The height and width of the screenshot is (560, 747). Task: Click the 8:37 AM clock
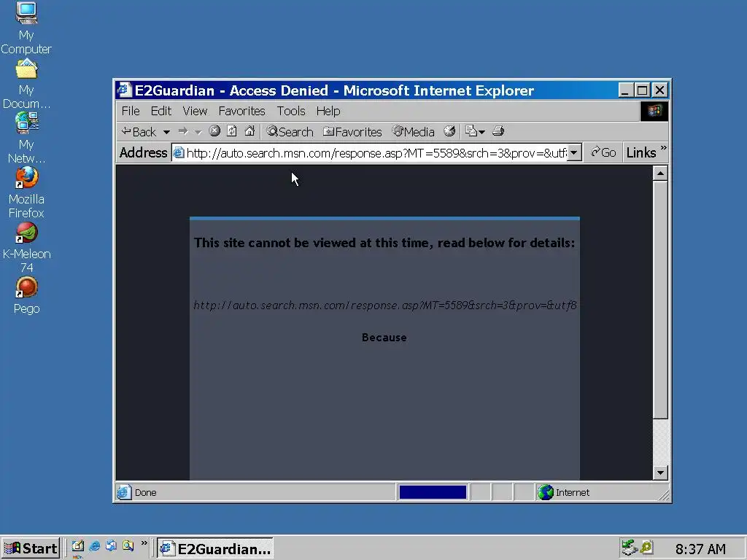pyautogui.click(x=700, y=549)
